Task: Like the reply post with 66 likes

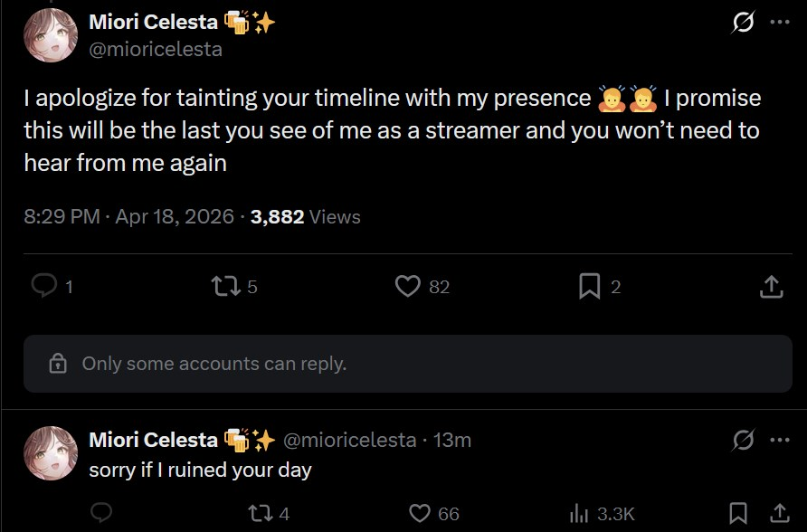Action: click(x=420, y=514)
